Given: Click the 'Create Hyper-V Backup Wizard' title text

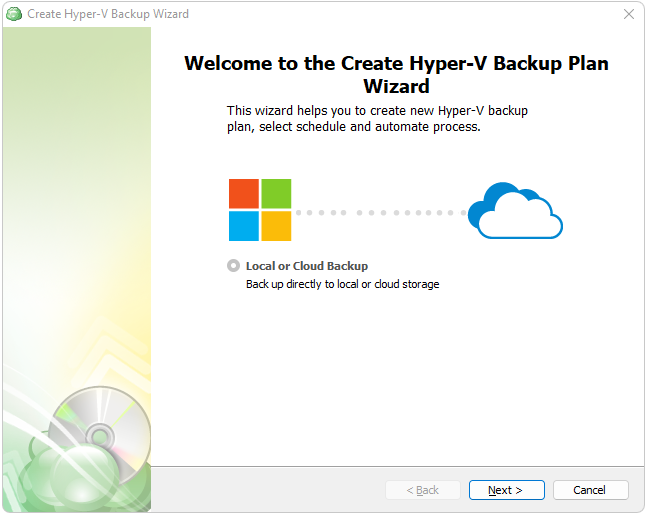Looking at the screenshot, I should (x=108, y=14).
